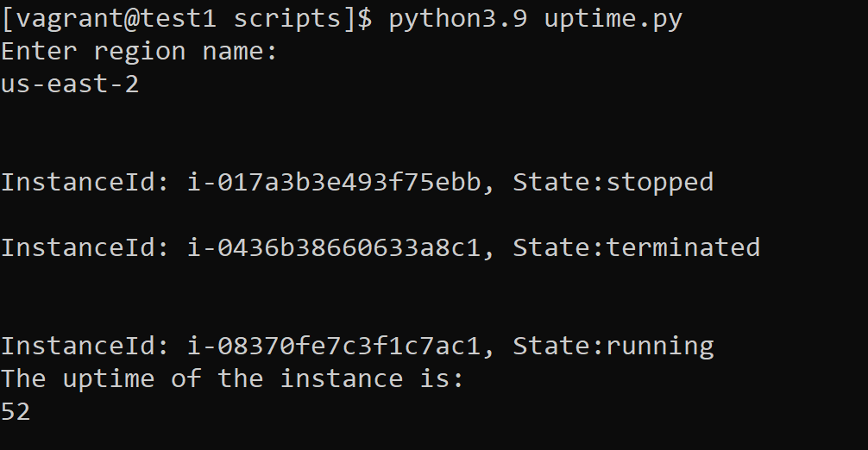Click the us-east-2 region text

[x=70, y=84]
